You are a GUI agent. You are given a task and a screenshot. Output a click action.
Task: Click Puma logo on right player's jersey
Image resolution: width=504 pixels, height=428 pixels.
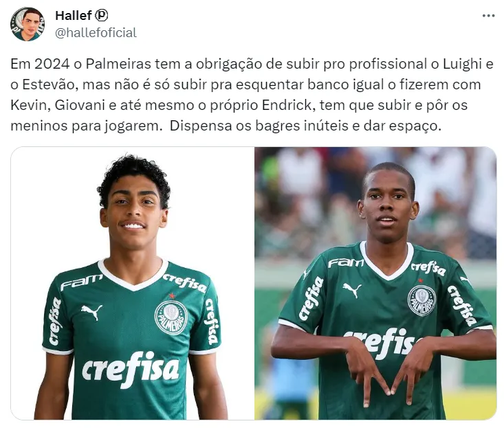point(351,290)
